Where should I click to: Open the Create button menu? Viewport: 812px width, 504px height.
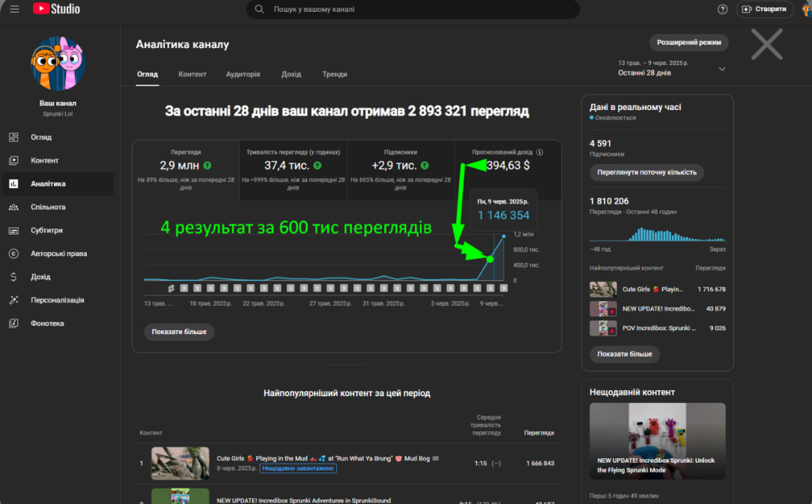764,9
